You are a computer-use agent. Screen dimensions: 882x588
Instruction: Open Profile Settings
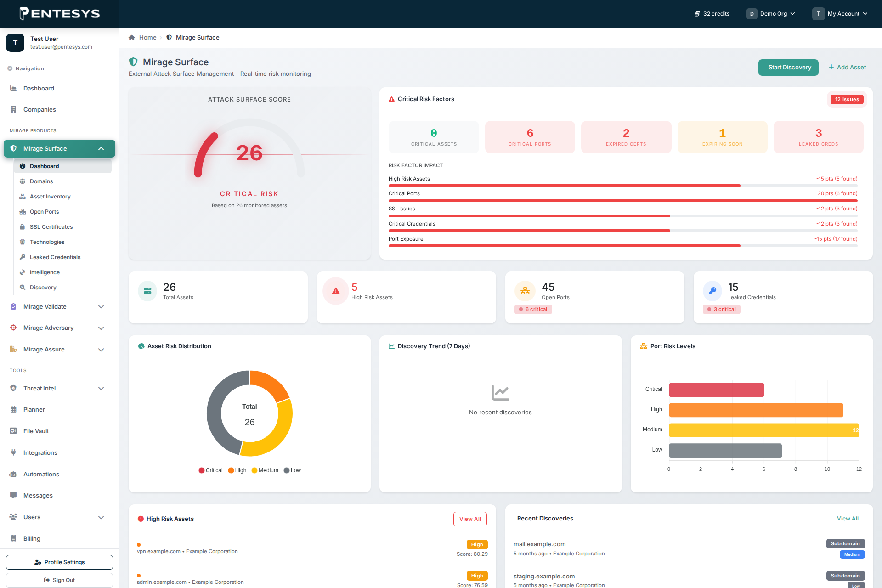59,562
